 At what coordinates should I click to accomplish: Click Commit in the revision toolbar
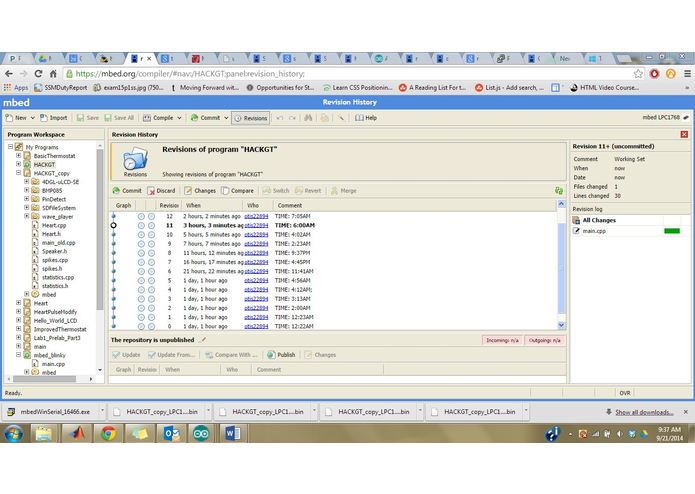(127, 191)
